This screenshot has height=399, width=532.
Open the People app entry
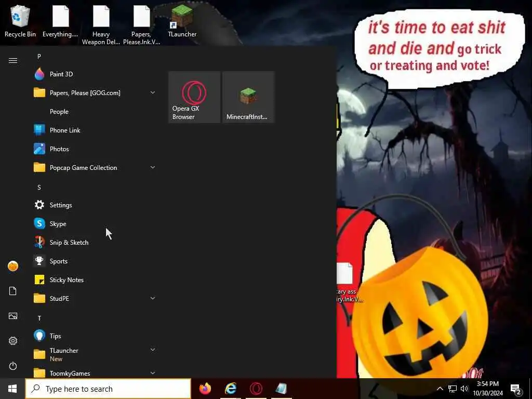(95, 111)
